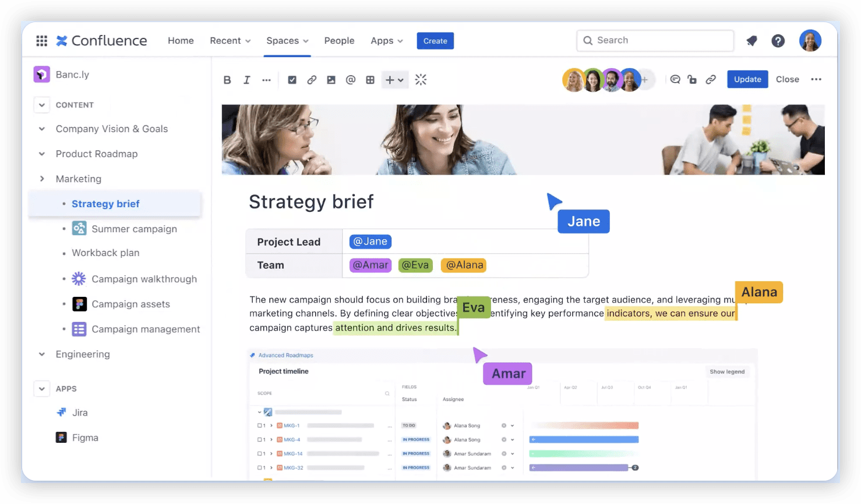
Task: Toggle the inline comment icon near Update
Action: click(x=675, y=79)
